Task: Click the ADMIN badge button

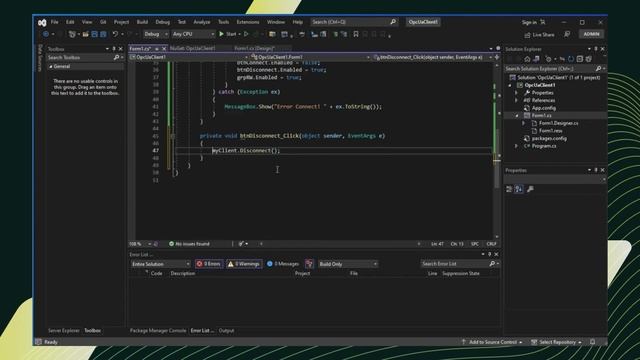Action: click(x=591, y=34)
